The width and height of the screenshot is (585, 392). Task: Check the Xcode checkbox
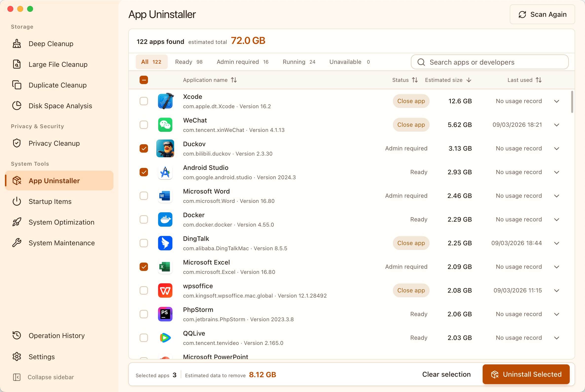(144, 101)
